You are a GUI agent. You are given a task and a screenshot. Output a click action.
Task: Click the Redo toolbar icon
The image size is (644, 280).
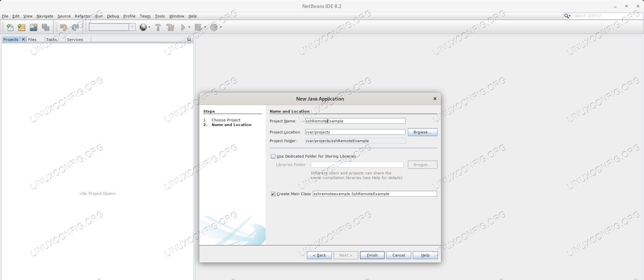[75, 27]
